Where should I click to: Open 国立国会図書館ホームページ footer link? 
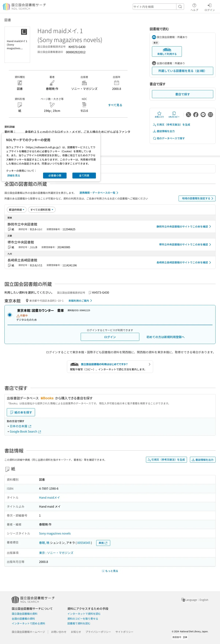click(x=28, y=632)
